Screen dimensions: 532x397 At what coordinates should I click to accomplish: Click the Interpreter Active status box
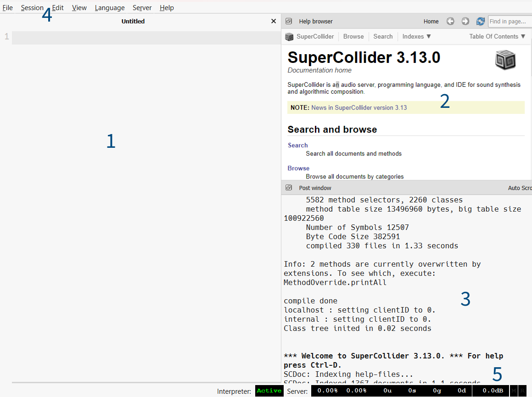(269, 391)
